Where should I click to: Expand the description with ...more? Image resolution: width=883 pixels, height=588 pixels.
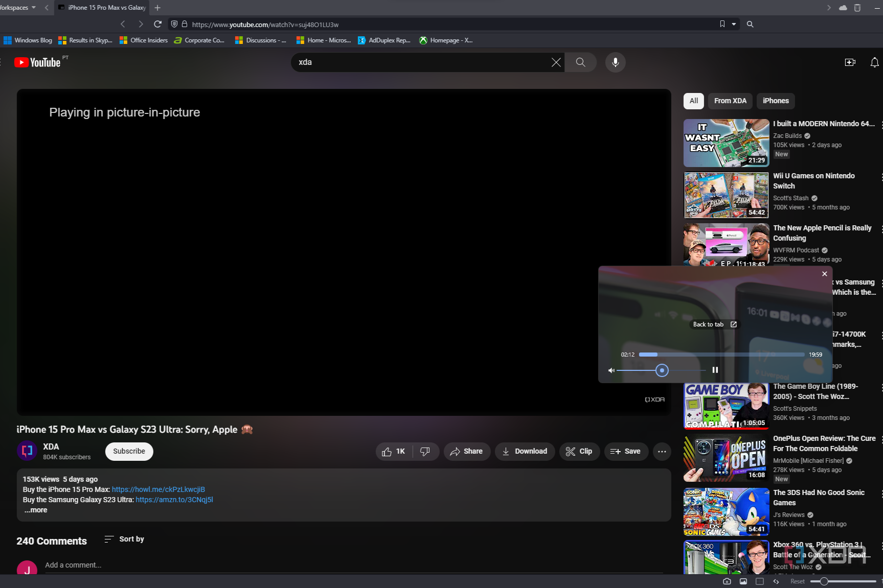point(36,510)
